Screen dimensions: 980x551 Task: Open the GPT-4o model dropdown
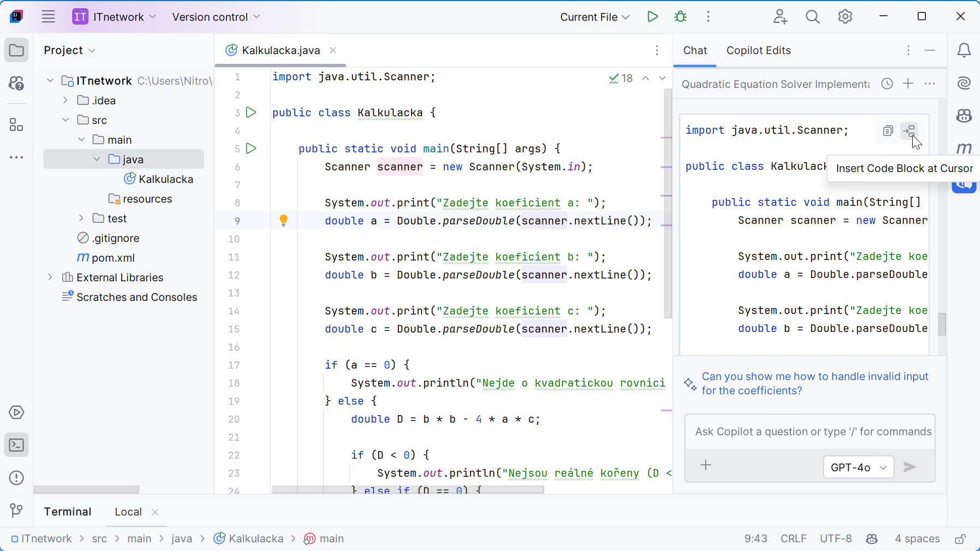(858, 467)
